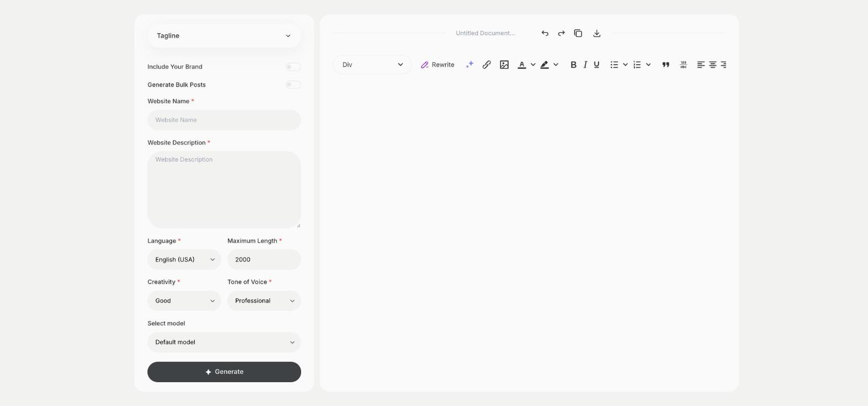Open the Div block format dropdown
868x406 pixels.
(x=372, y=65)
